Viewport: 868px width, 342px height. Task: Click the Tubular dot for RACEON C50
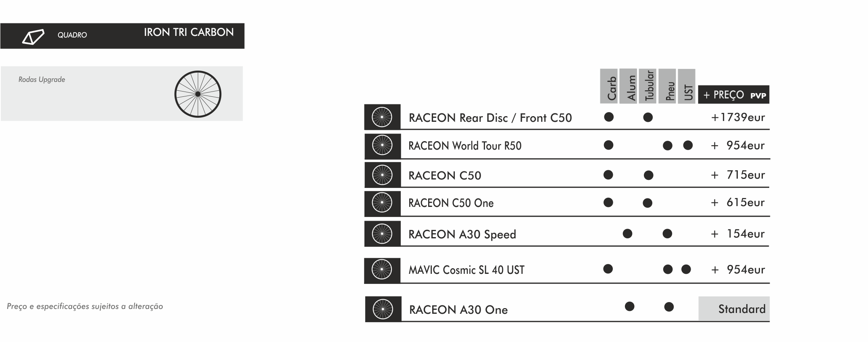tap(648, 175)
